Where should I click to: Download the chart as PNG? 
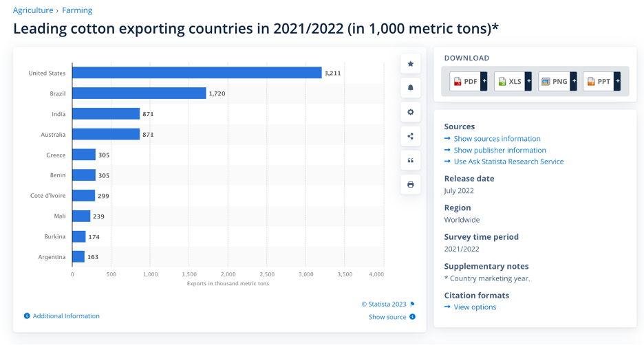554,81
